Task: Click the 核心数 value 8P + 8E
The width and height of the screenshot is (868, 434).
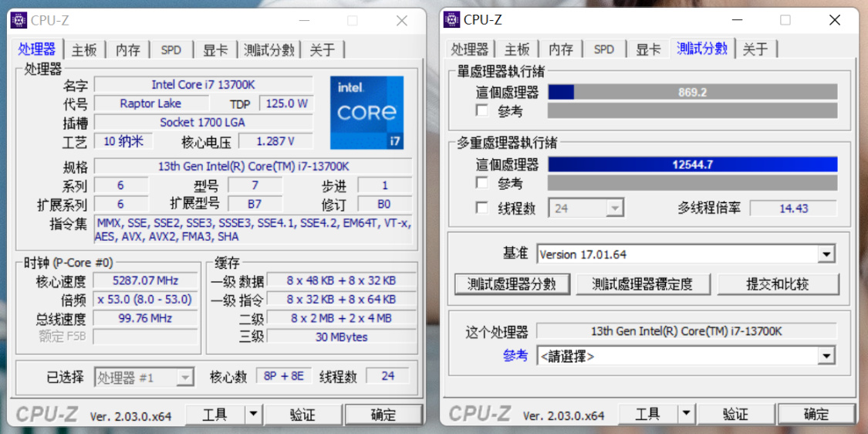Action: 284,376
